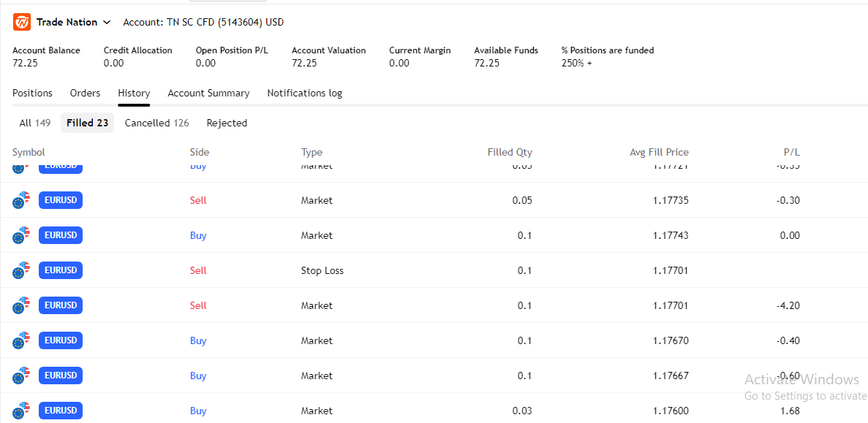Screen dimensions: 868x423
Task: Click the Symbol column header
Action: click(x=29, y=152)
